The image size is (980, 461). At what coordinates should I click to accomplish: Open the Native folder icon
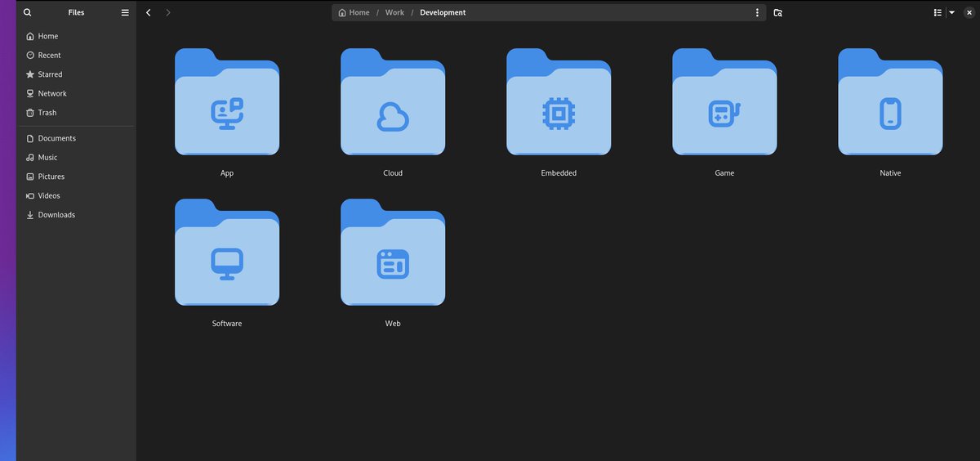point(890,102)
